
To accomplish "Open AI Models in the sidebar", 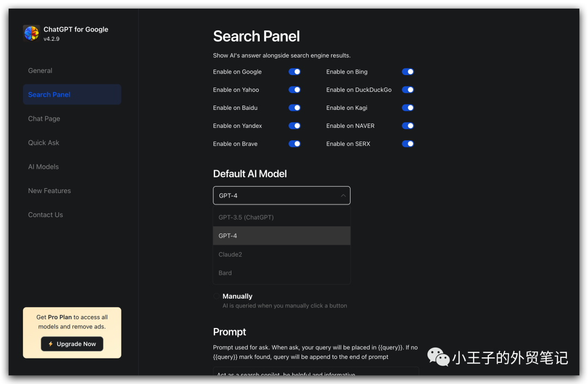I will coord(72,167).
